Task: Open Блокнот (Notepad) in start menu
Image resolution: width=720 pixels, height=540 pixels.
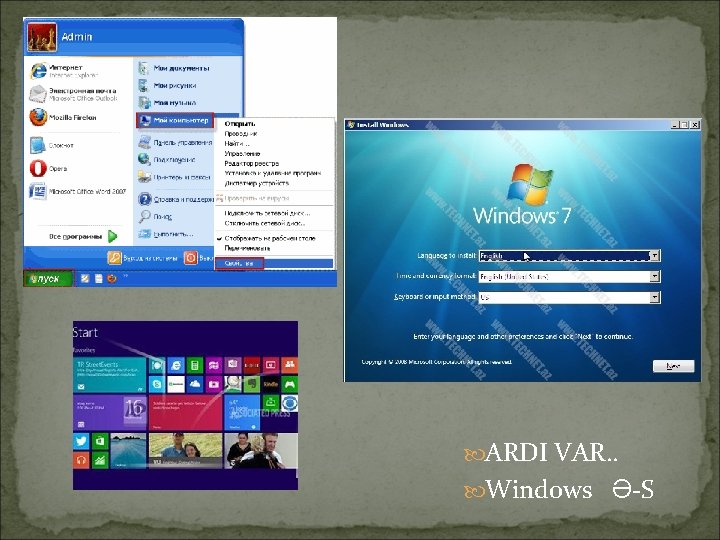Action: [x=51, y=145]
